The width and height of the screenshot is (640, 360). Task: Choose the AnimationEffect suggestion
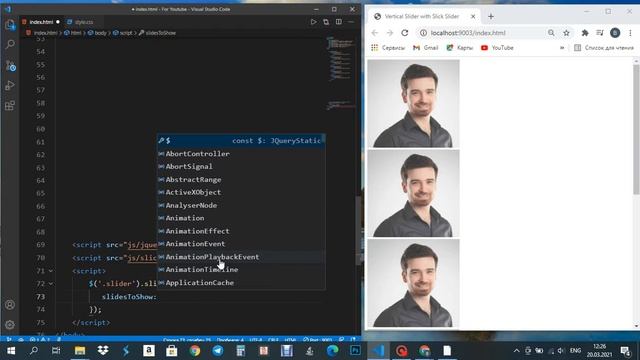coord(241,231)
